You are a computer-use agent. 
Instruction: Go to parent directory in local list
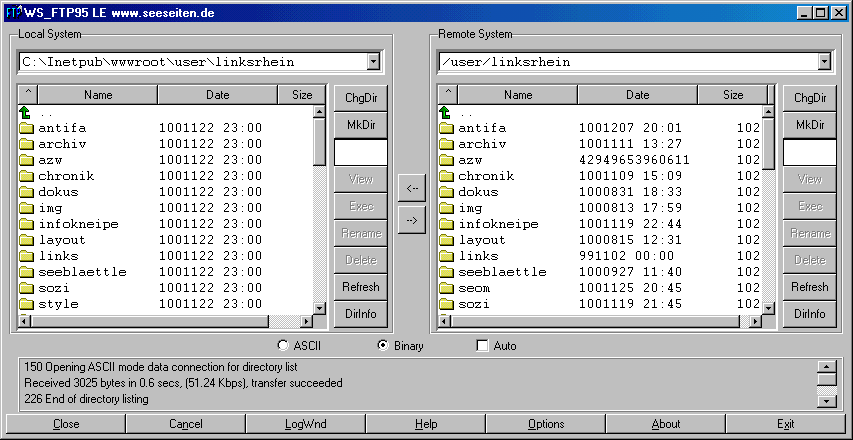pyautogui.click(x=45, y=112)
